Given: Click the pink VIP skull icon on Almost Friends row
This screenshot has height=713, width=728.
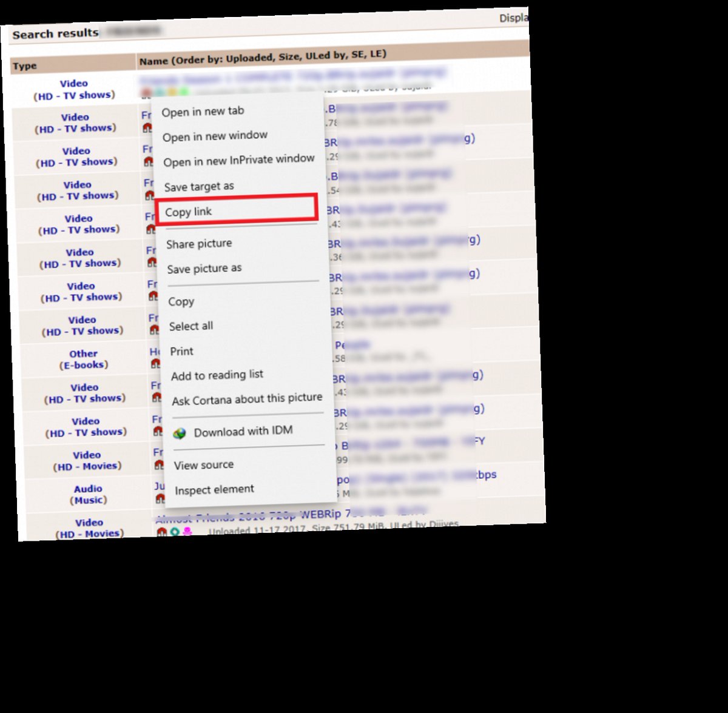Looking at the screenshot, I should [186, 531].
